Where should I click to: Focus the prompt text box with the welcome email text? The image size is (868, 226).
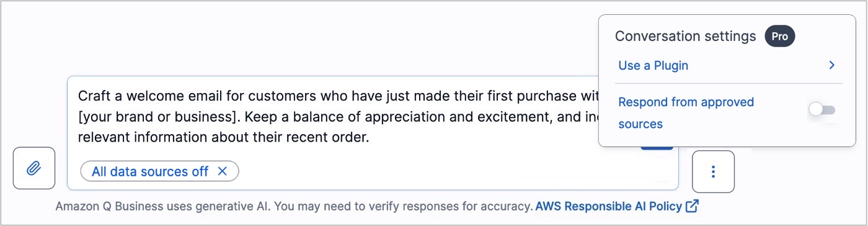(x=373, y=133)
